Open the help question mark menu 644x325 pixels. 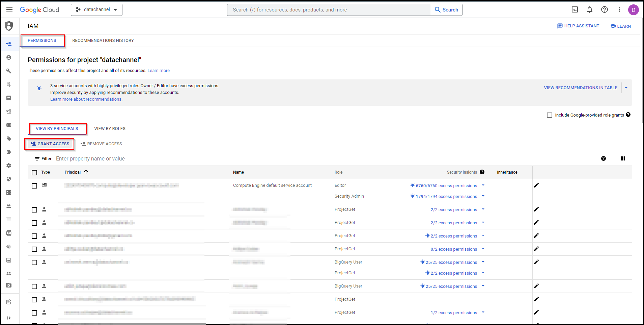click(605, 9)
